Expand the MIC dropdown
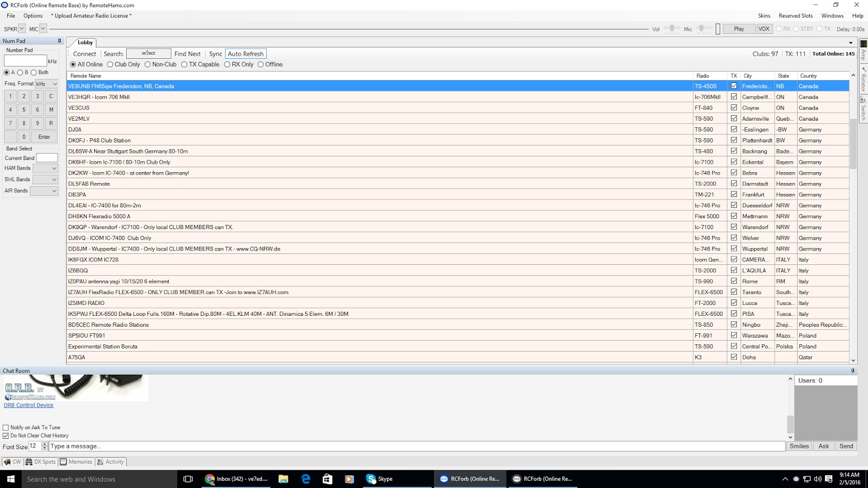Viewport: 868px width, 488px height. (43, 28)
